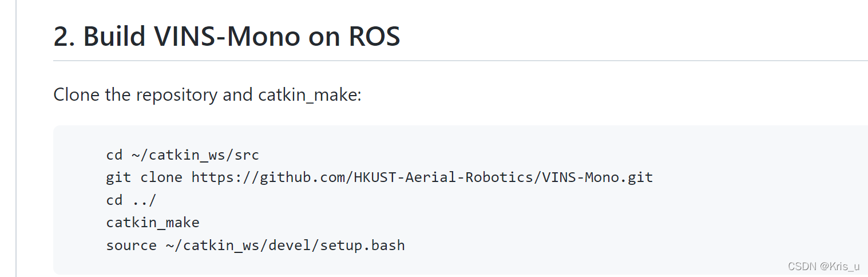
Task: Click the code line "cd ../"
Action: (x=131, y=200)
